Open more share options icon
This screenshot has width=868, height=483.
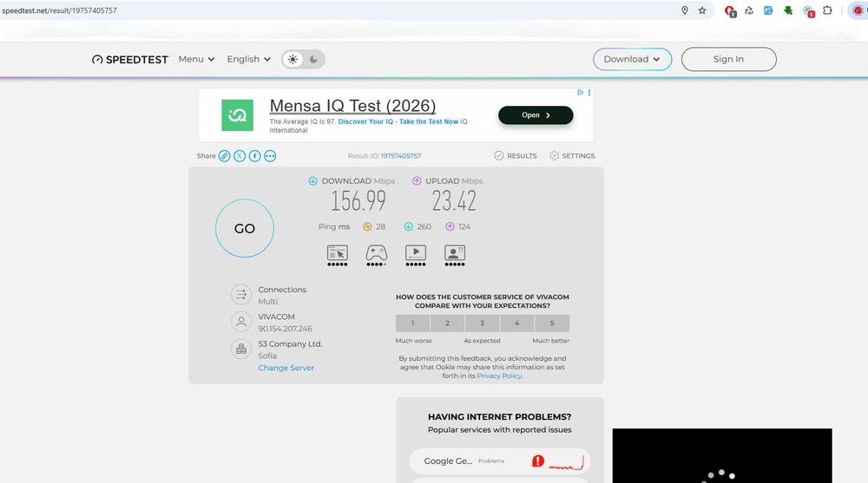click(270, 156)
